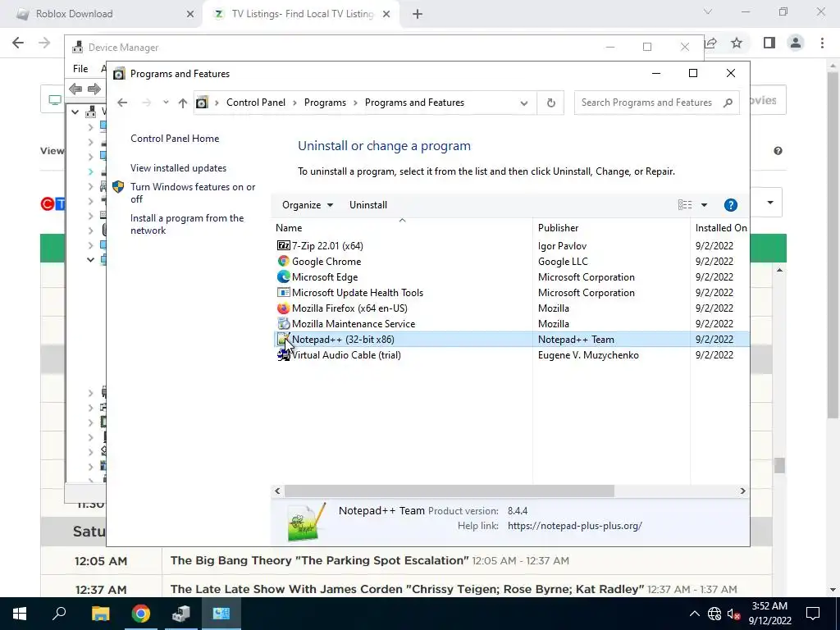This screenshot has height=630, width=840.
Task: Select the Google Chrome entry icon in list
Action: pyautogui.click(x=283, y=262)
